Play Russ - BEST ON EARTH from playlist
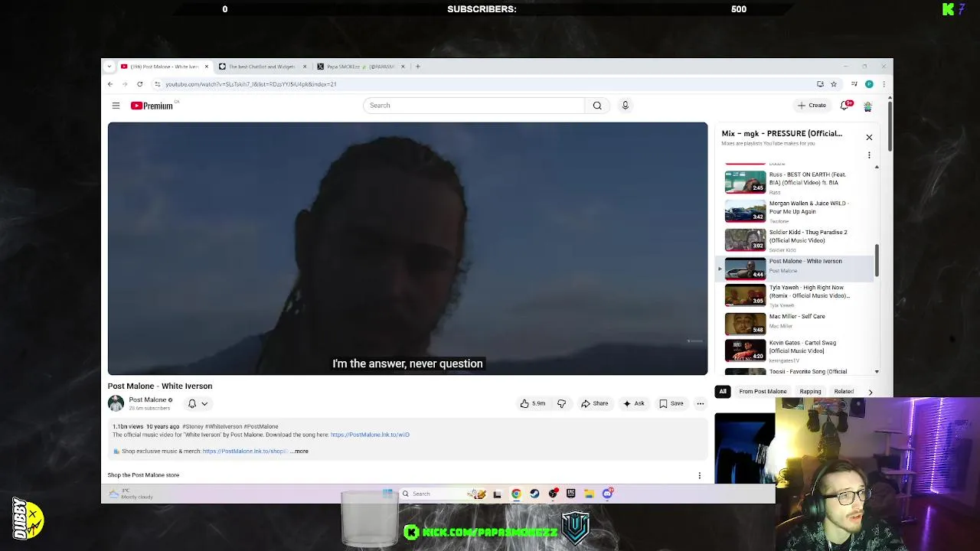Screen dimensions: 980x551 pyautogui.click(x=796, y=182)
